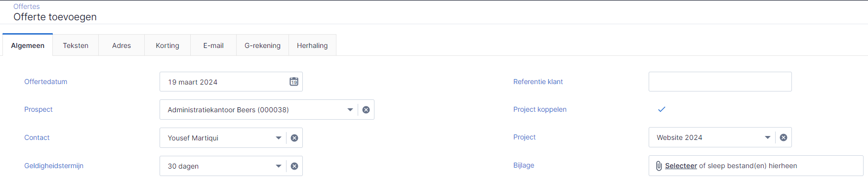The width and height of the screenshot is (868, 180).
Task: Go to the G-rekening tab
Action: (262, 45)
